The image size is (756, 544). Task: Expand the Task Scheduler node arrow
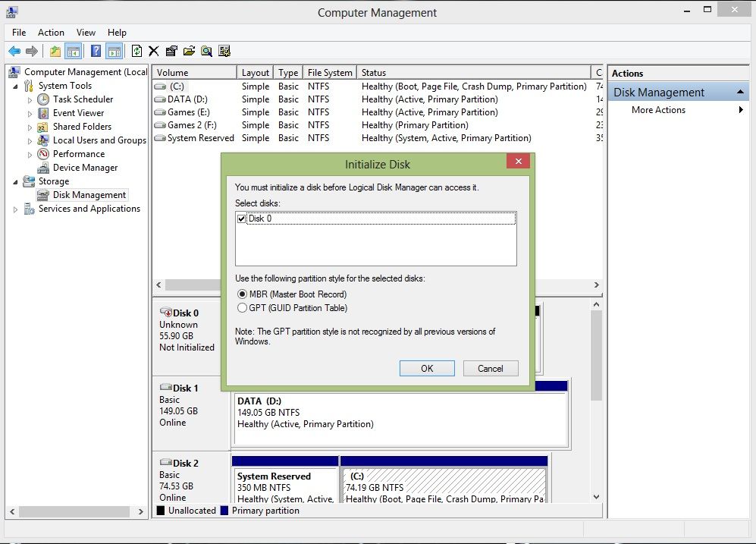30,100
